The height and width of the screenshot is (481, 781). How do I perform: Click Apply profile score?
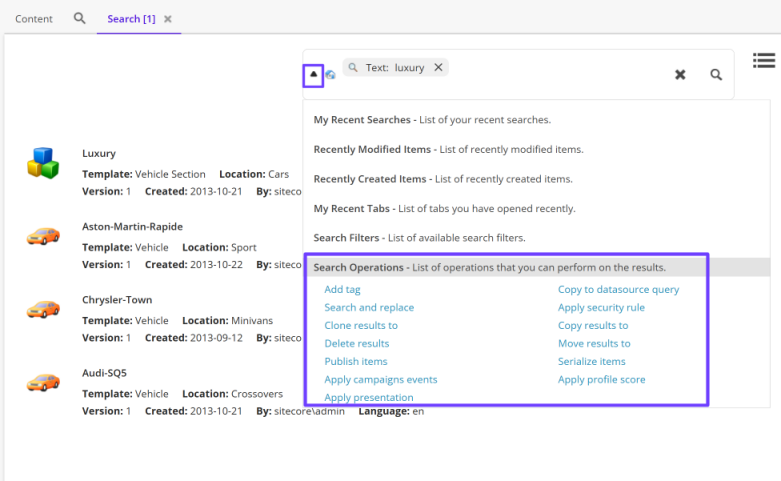pyautogui.click(x=601, y=379)
